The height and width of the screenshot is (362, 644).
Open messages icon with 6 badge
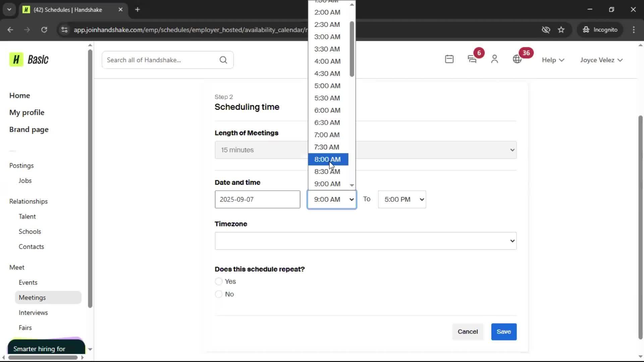tap(472, 59)
